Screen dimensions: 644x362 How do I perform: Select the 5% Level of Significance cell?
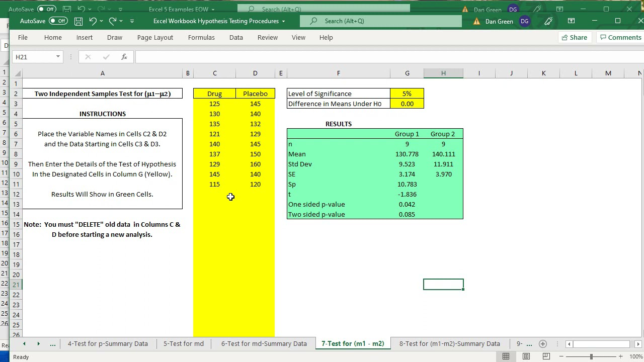[x=407, y=94]
